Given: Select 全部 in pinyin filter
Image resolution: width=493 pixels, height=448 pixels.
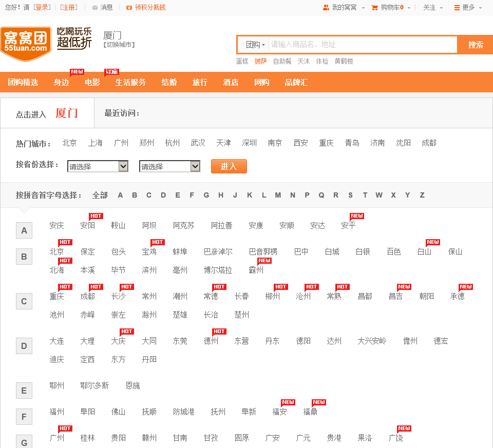Looking at the screenshot, I should click(100, 196).
